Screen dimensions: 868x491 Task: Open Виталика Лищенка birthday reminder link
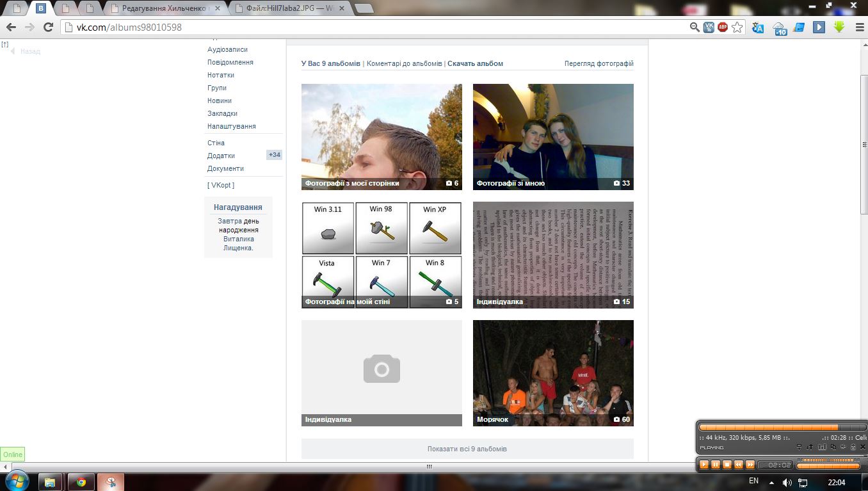point(238,243)
